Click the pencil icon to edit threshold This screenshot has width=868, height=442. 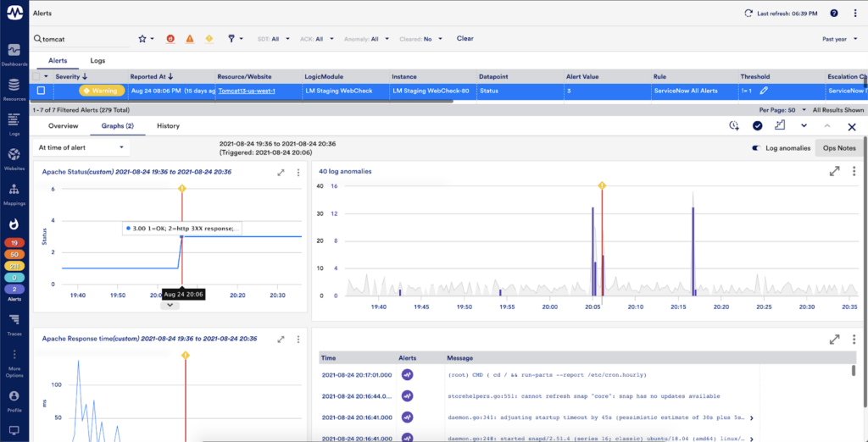tap(764, 90)
